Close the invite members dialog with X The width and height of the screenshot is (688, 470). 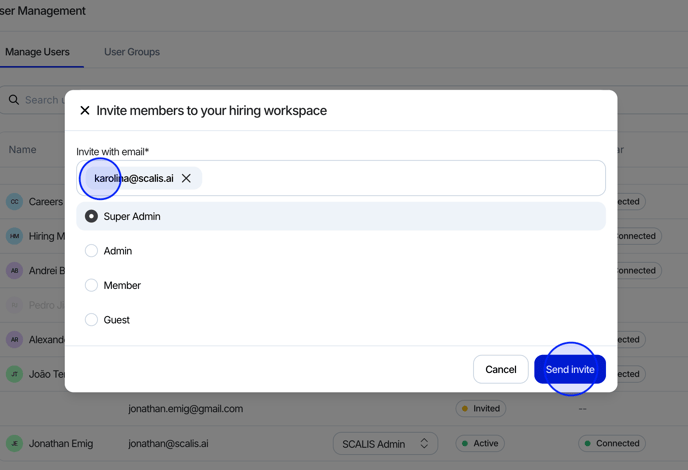(x=85, y=111)
